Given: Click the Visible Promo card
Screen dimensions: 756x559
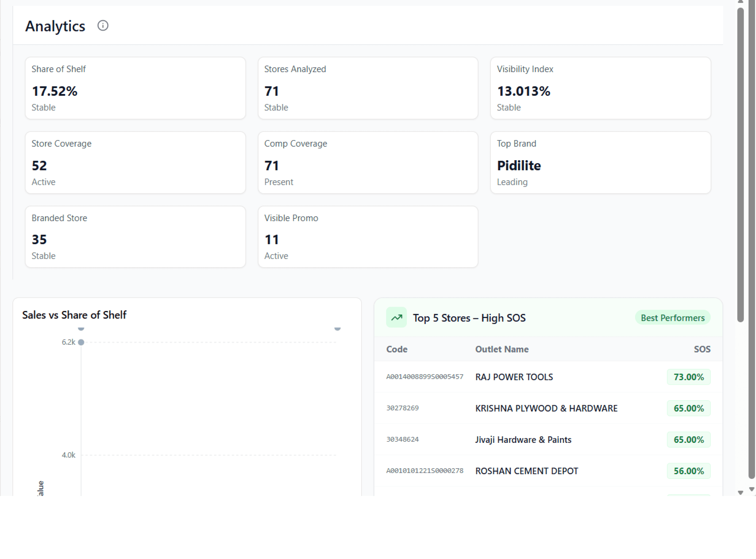Looking at the screenshot, I should pos(368,237).
